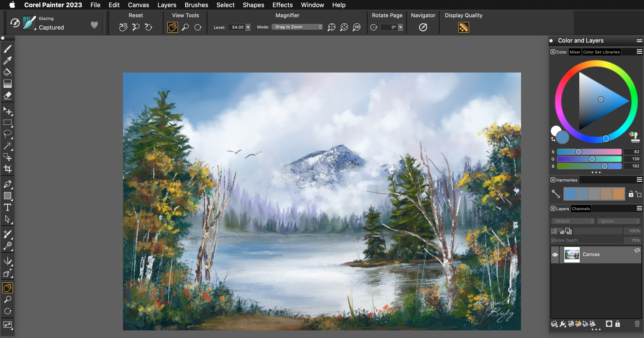The width and height of the screenshot is (644, 338).
Task: Pick the Paint Bucket fill tool
Action: [x=8, y=72]
